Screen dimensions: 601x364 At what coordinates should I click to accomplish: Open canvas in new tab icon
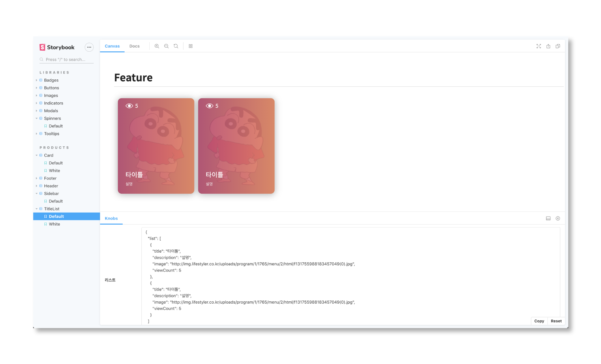point(548,46)
